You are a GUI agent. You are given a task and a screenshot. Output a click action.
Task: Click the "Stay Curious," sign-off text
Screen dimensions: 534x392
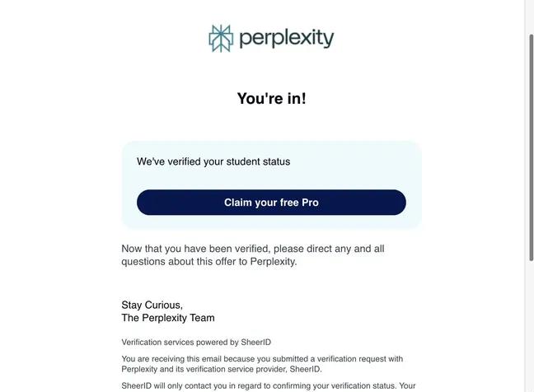152,305
